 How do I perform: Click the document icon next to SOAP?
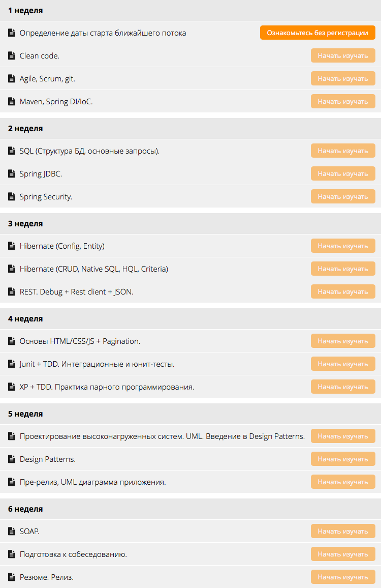[x=12, y=532]
